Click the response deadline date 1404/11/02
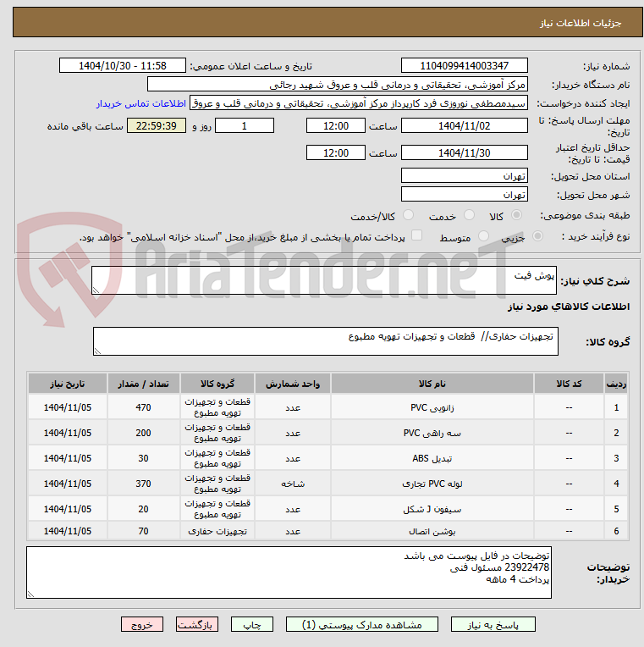The height and width of the screenshot is (647, 644). click(465, 125)
